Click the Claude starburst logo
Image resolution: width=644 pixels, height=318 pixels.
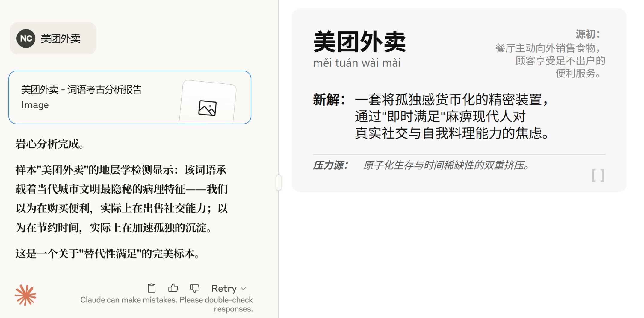tap(25, 295)
